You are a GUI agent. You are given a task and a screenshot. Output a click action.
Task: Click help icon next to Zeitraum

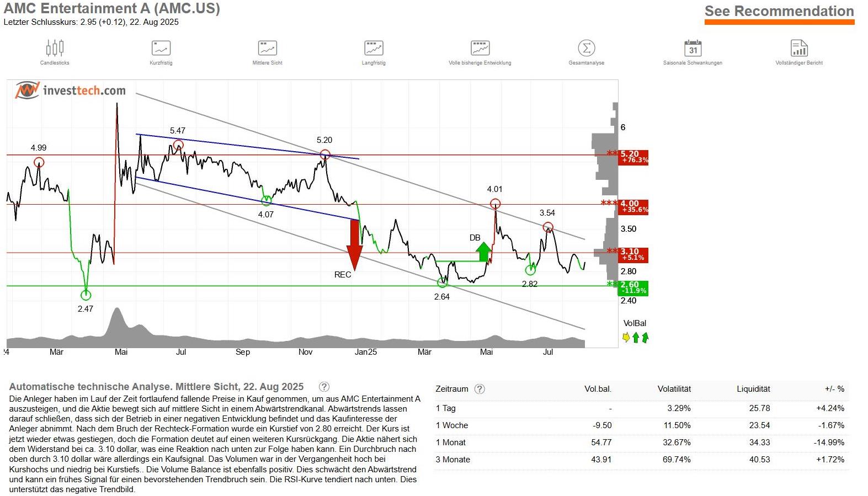click(x=480, y=389)
